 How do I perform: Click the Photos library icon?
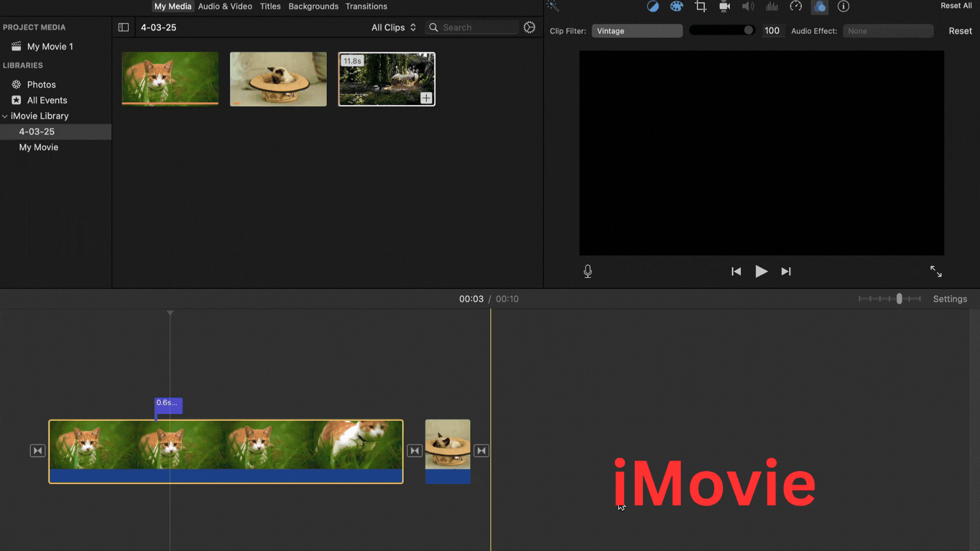click(17, 84)
